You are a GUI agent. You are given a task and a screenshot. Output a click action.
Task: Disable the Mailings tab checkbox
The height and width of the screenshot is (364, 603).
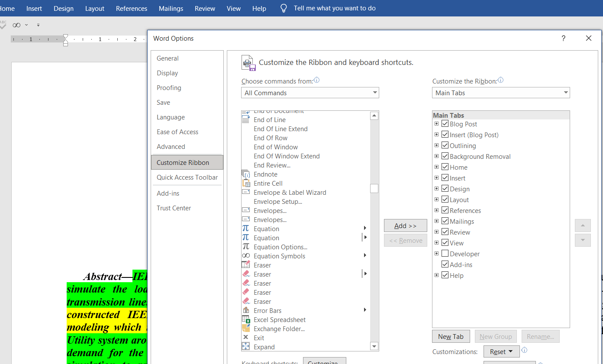pos(445,221)
